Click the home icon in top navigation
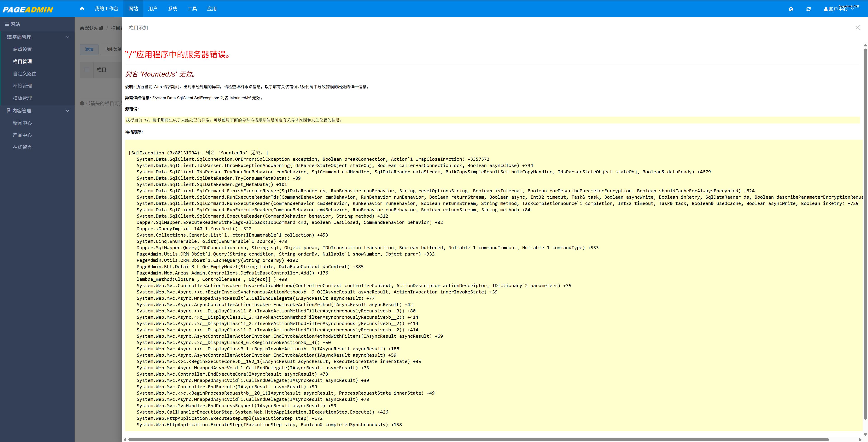The image size is (868, 442). coord(82,9)
